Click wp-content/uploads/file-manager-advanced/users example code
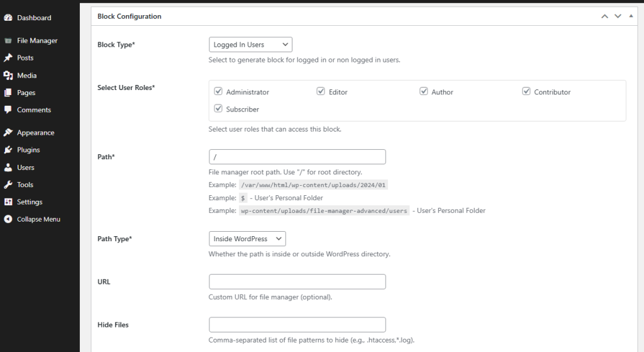The width and height of the screenshot is (644, 352). pos(324,210)
